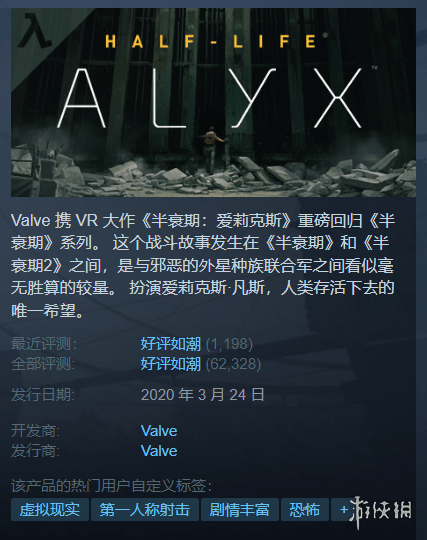Viewport: 427px width, 540px height.
Task: Select the 第一人称射击 tag
Action: tap(145, 510)
